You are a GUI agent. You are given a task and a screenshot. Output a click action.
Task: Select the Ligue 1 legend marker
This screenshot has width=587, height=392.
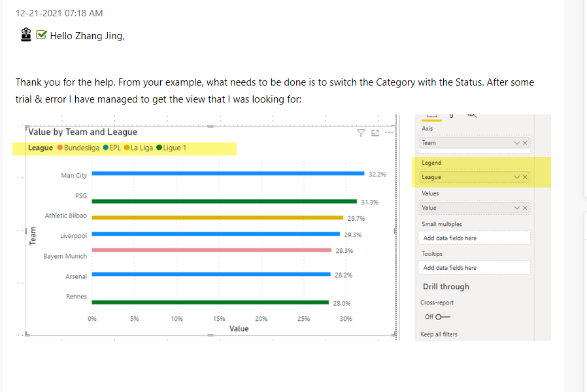pos(159,148)
